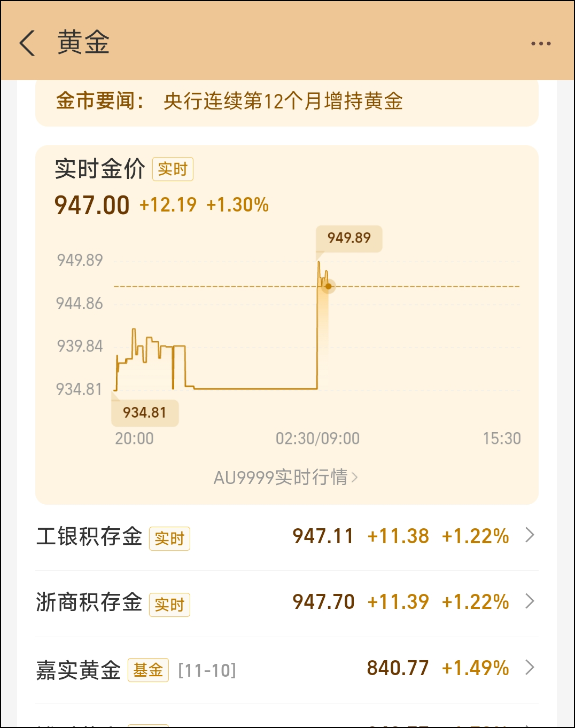Select the 949.89 peak price bubble

[349, 238]
